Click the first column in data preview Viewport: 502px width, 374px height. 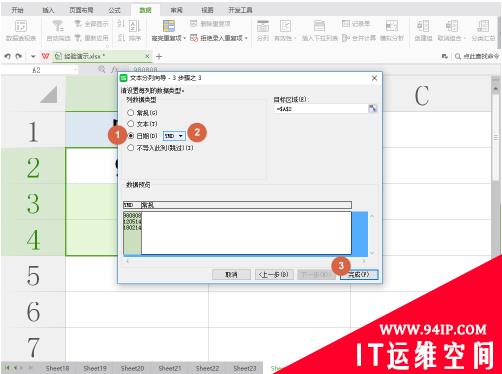[x=132, y=233]
